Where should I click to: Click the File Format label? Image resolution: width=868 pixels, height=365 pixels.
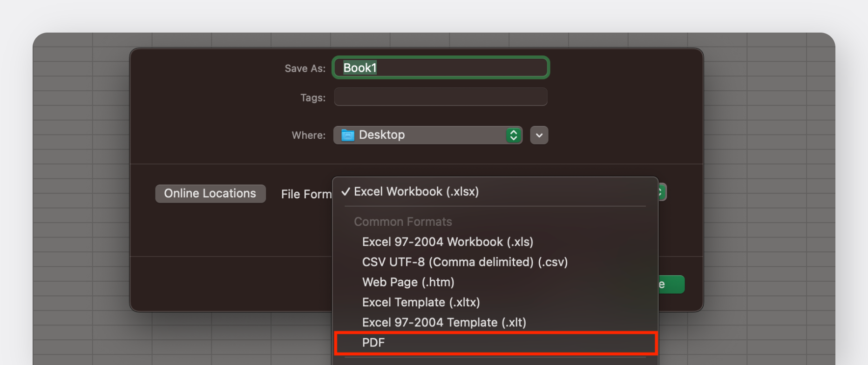coord(306,194)
